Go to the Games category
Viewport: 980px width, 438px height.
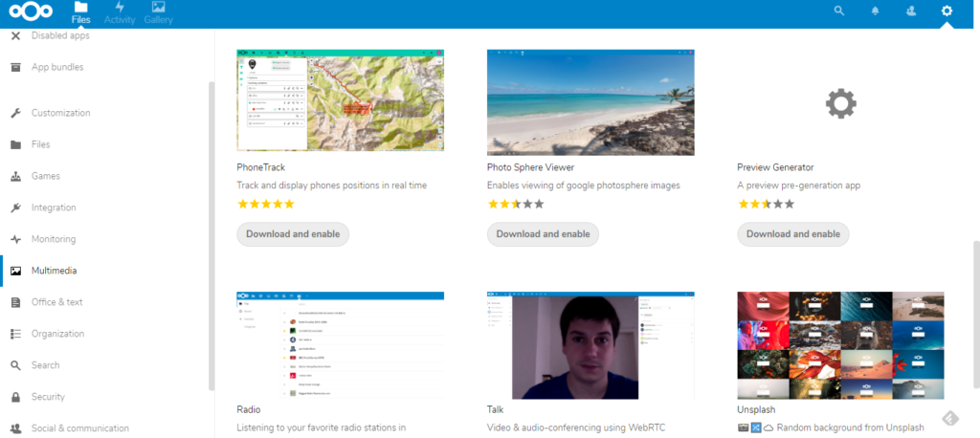pos(45,176)
